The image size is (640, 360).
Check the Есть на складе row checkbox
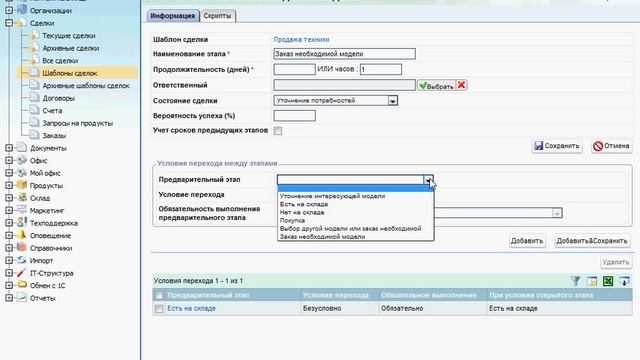pyautogui.click(x=159, y=309)
